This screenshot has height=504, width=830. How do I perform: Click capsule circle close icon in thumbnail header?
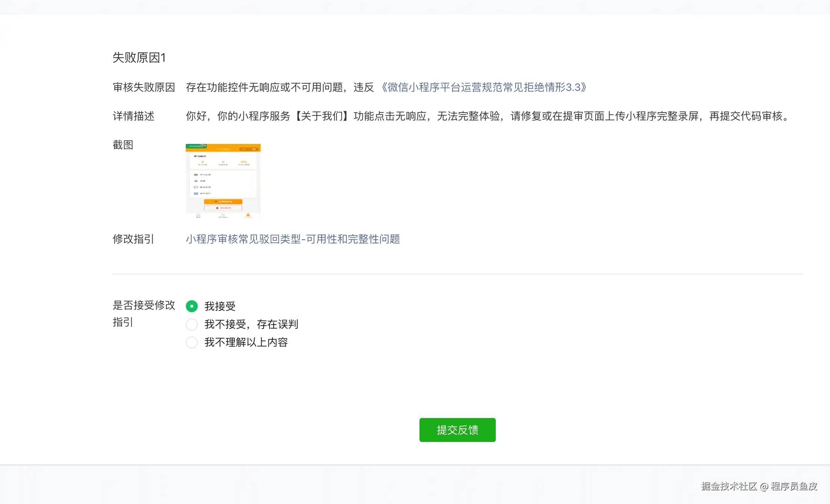(x=254, y=149)
